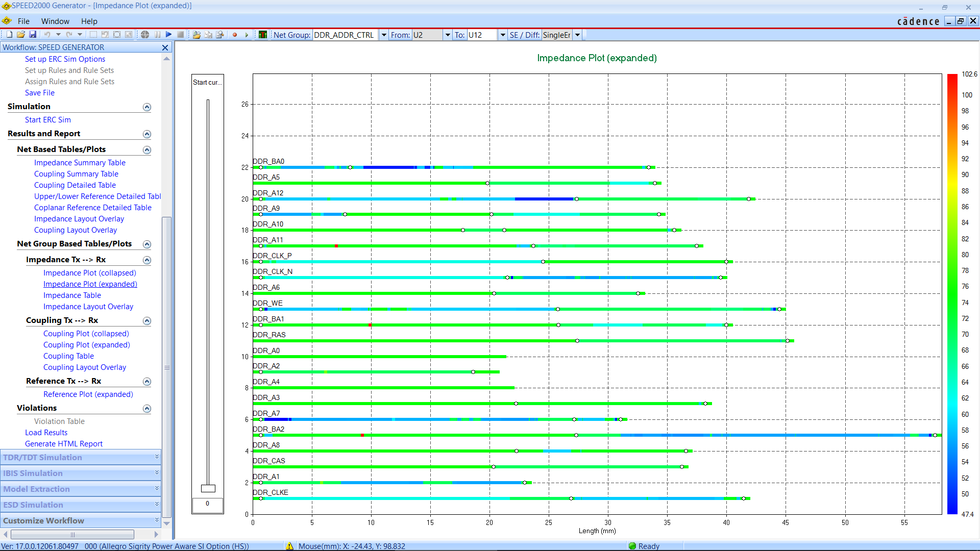Image resolution: width=980 pixels, height=551 pixels.
Task: Collapse the Violations section chevron
Action: [x=147, y=409]
